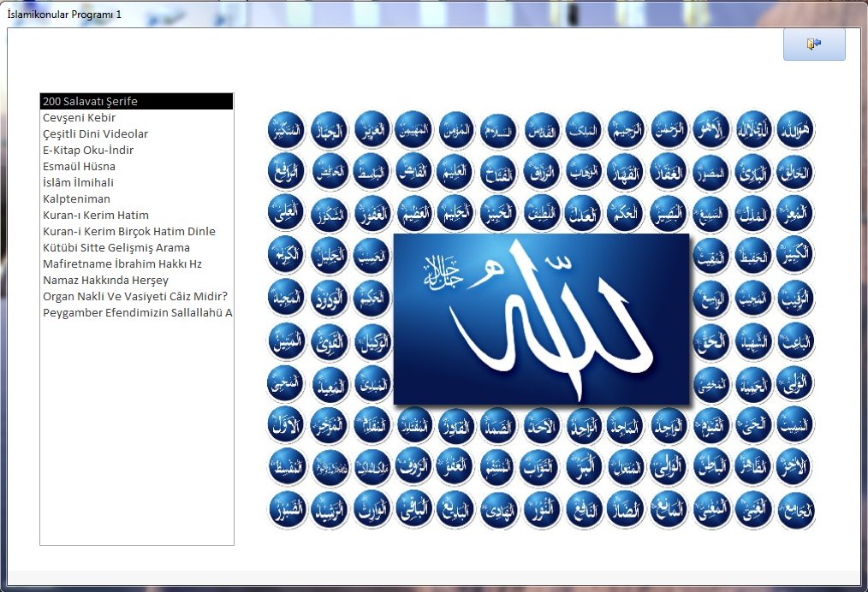
Task: Open the Esmaül Hüsna list entry
Action: coord(79,167)
